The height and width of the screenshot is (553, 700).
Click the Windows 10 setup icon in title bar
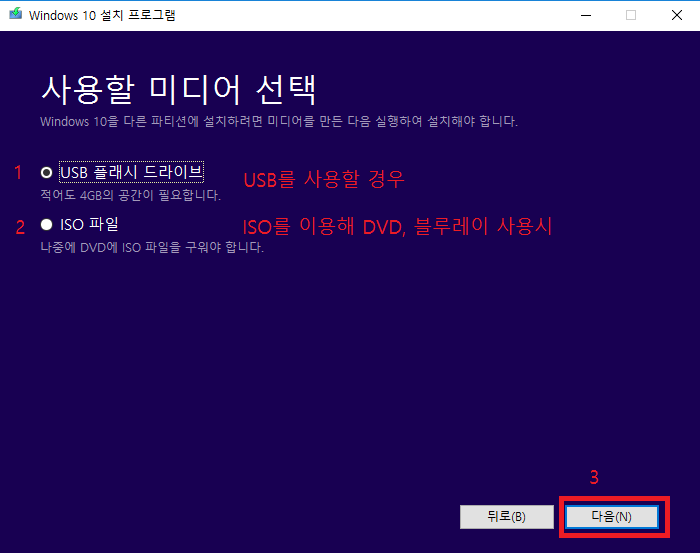16,14
